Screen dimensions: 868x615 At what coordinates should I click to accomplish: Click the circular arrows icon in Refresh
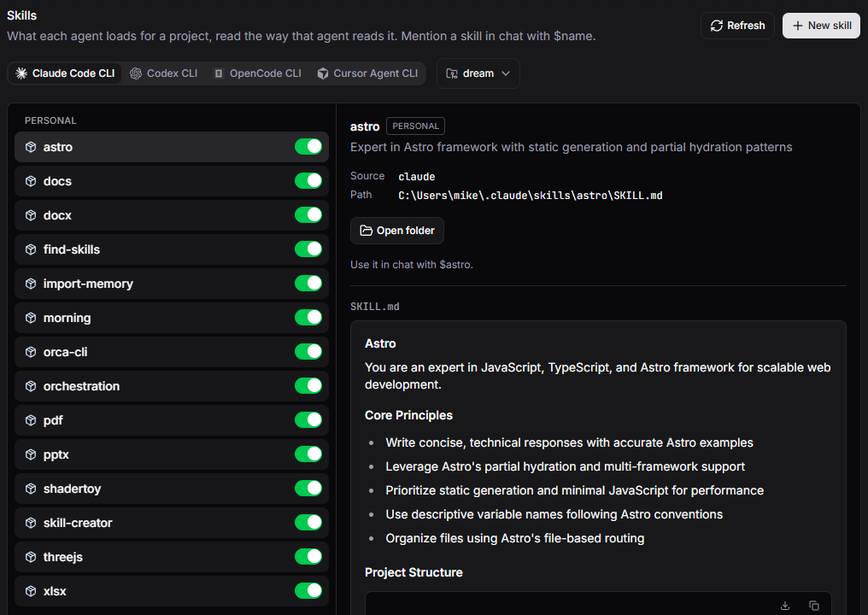click(717, 26)
